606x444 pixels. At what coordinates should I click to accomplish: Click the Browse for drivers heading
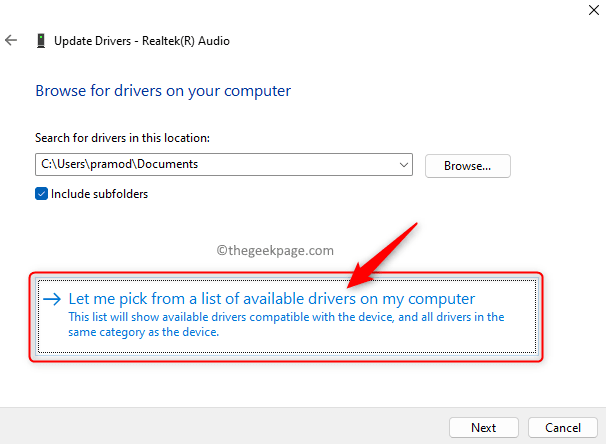click(163, 91)
